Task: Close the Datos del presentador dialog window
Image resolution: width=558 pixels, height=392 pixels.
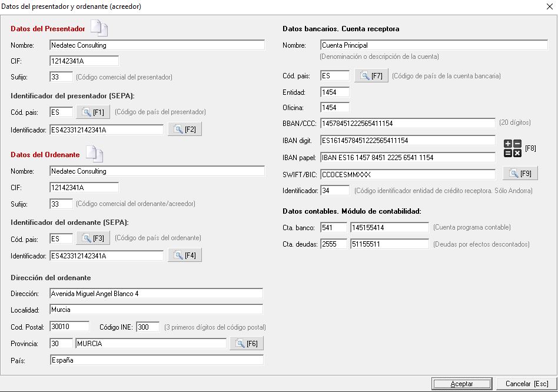Action: (549, 6)
